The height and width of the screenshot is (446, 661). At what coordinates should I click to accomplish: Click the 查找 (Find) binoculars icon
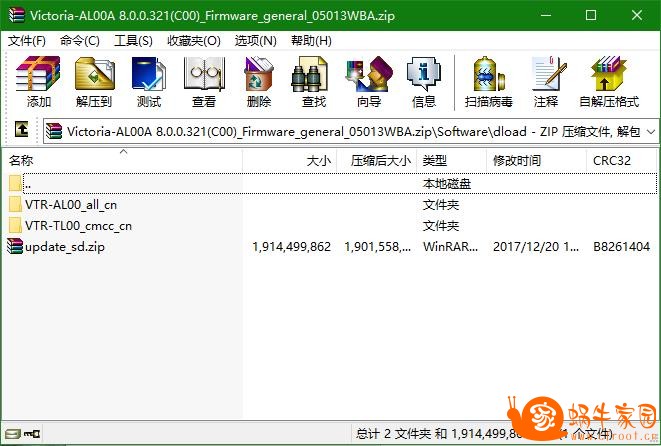310,74
